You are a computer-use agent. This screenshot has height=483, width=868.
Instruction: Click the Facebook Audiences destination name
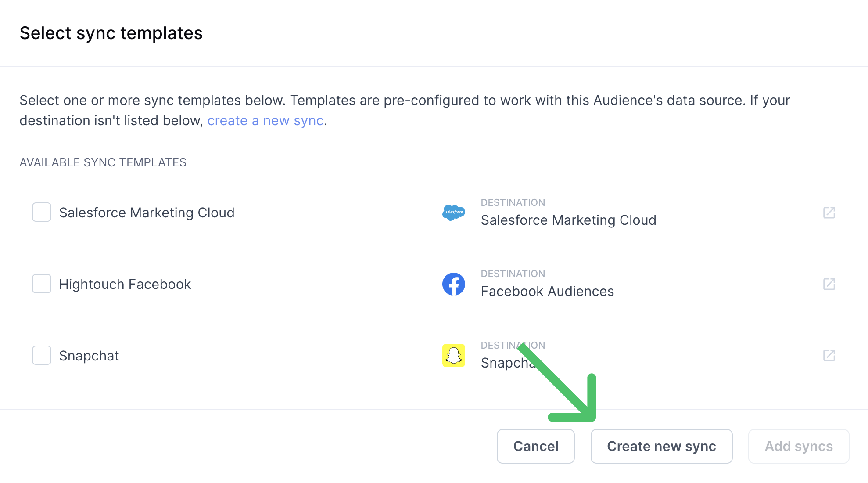pos(547,291)
